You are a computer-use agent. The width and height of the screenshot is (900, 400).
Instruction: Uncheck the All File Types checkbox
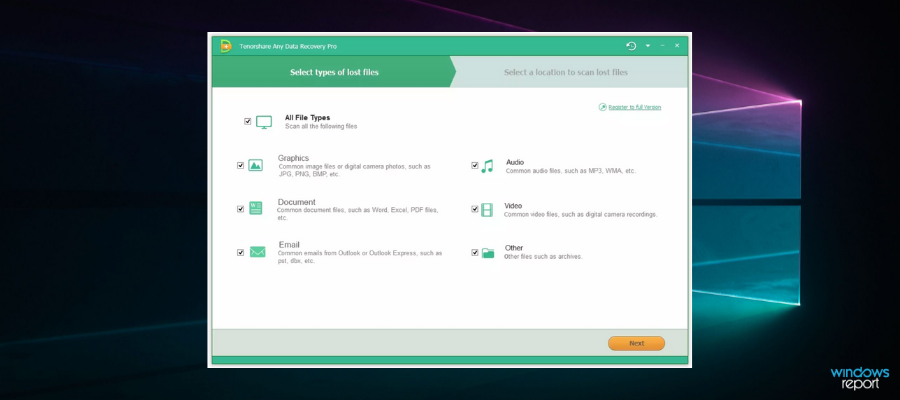247,122
